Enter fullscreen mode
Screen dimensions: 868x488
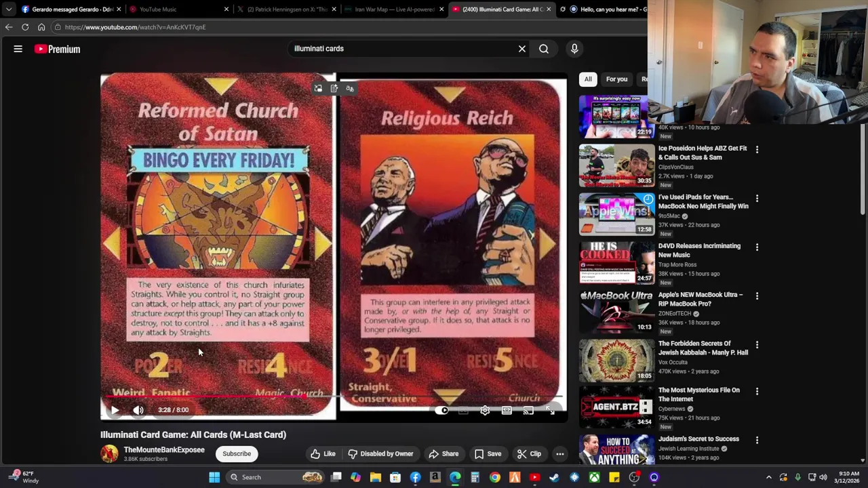click(x=550, y=410)
